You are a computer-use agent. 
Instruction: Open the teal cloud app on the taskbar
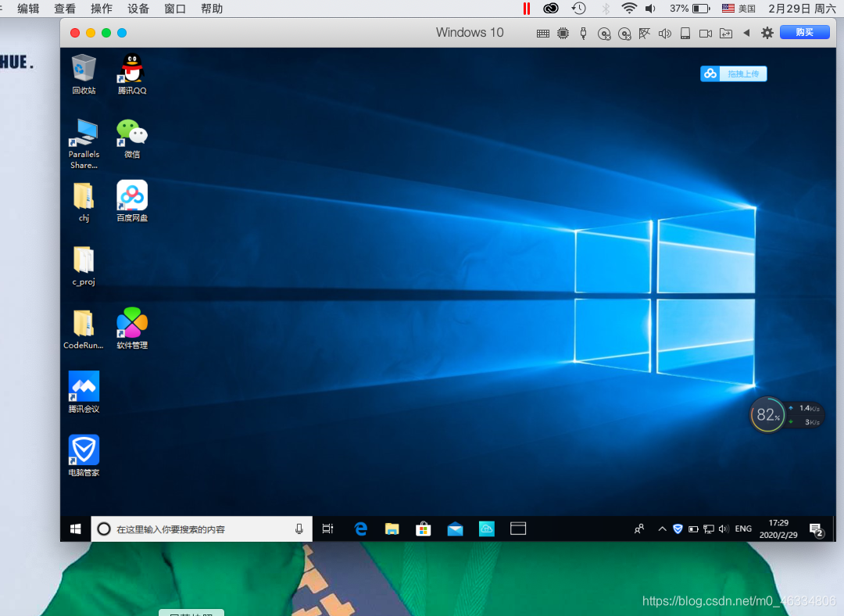tap(487, 528)
